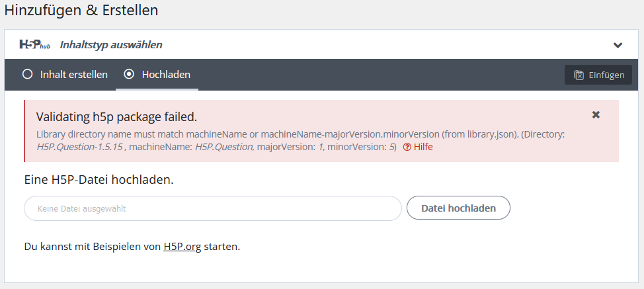Select the Hochladen radio circle
The width and height of the screenshot is (644, 289).
tap(129, 74)
